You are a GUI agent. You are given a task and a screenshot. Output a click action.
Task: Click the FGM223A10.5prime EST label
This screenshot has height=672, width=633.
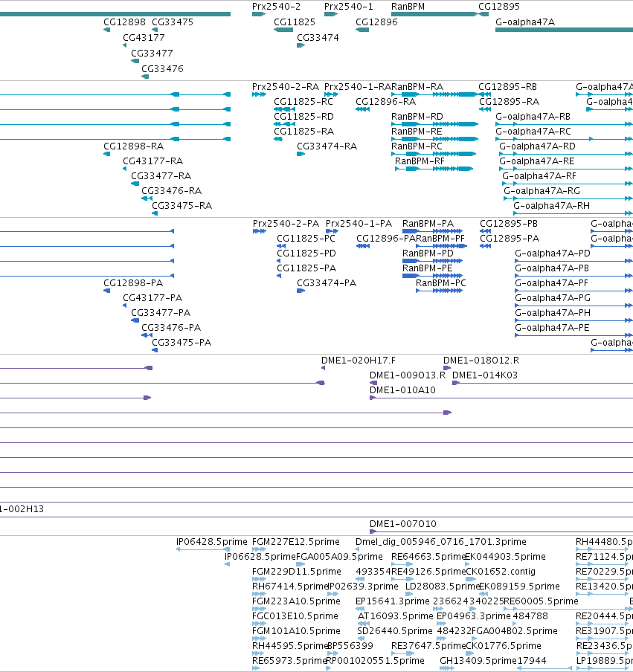coord(296,601)
